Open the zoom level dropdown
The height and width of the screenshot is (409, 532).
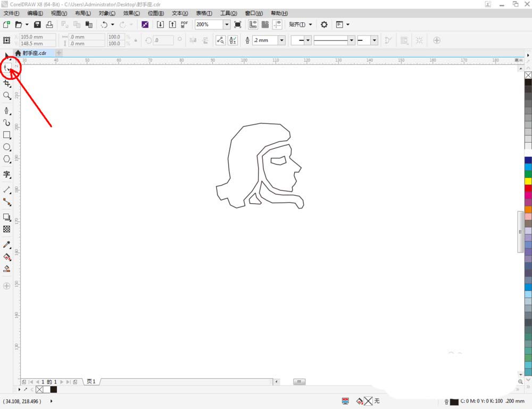[227, 24]
